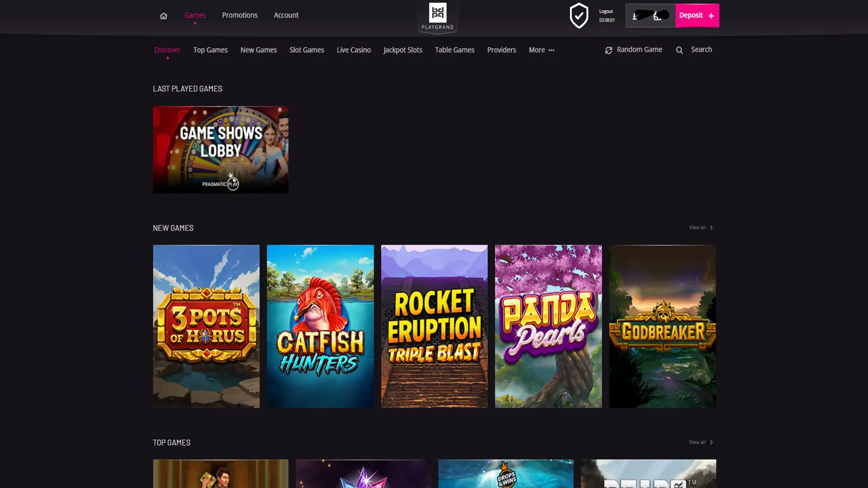The image size is (868, 488).
Task: Click the Pragmatic Play logo on Game Shows banner
Action: (221, 184)
